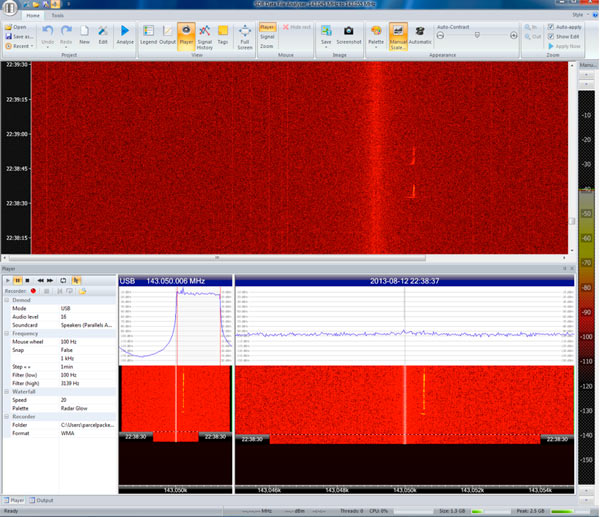Collapse the Demod property group
The width and height of the screenshot is (600, 517).
point(6,300)
